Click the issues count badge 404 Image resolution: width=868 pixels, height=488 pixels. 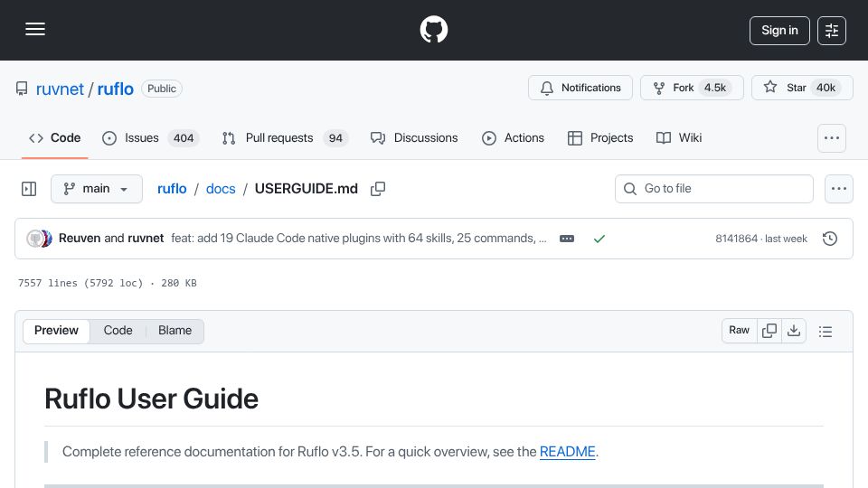[184, 137]
